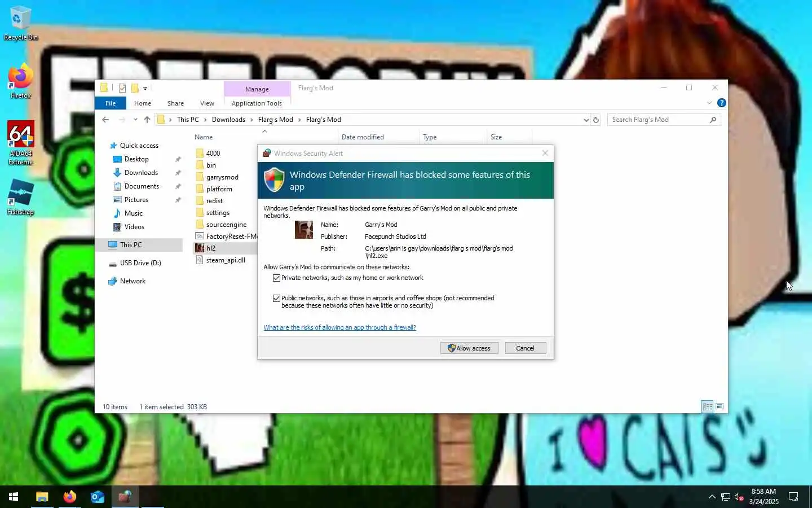Switch to the Home ribbon tab
The height and width of the screenshot is (508, 812).
click(x=143, y=103)
